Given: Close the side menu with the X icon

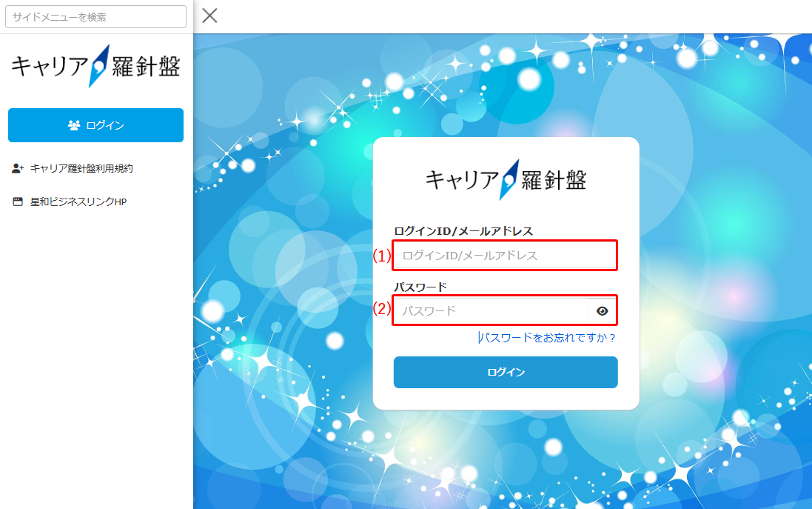Looking at the screenshot, I should pyautogui.click(x=209, y=16).
